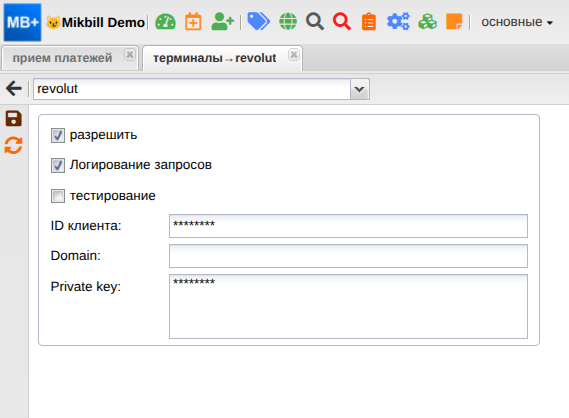Open the основные dropdown menu
Screen dimensions: 569x418
coord(517,22)
